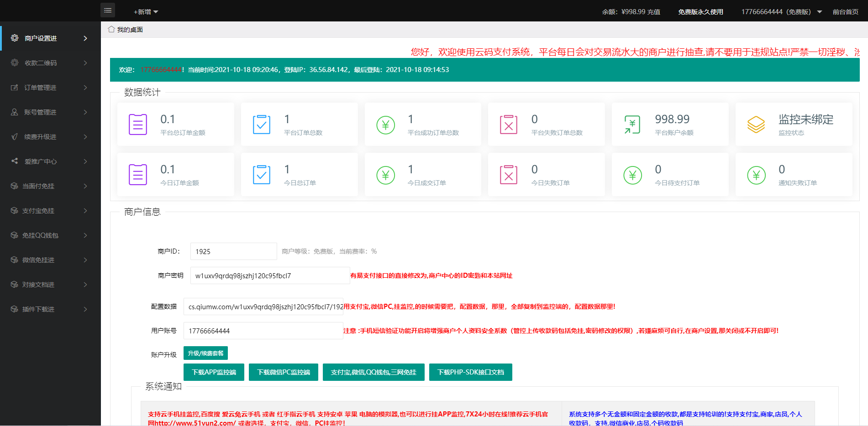
Task: Click the cube icon beside 当面付免挂
Action: pyautogui.click(x=15, y=186)
